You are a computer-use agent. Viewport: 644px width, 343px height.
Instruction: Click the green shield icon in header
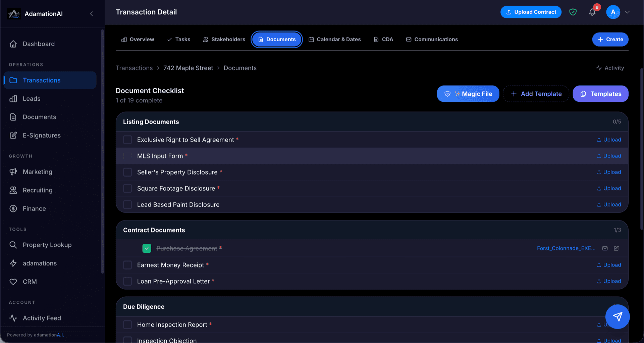coord(573,12)
